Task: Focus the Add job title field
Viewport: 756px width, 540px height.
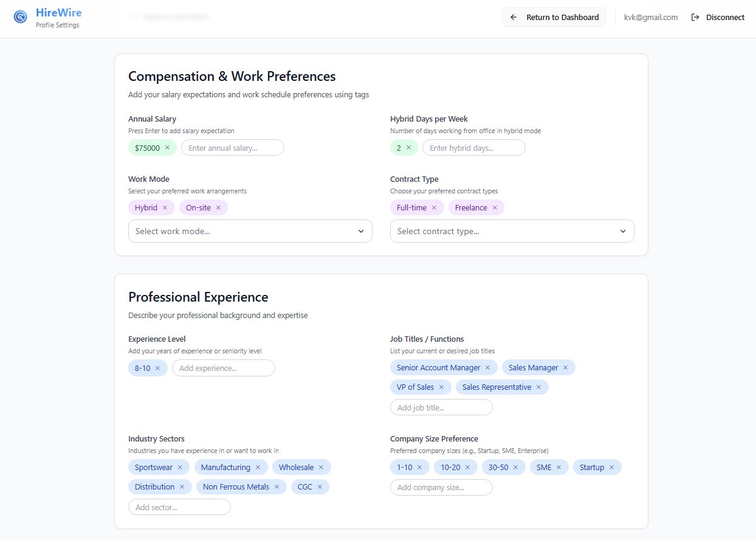Action: (x=441, y=407)
